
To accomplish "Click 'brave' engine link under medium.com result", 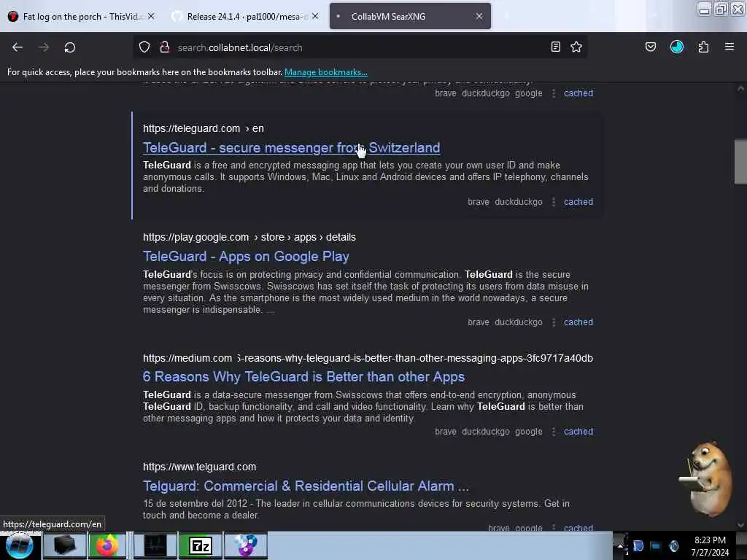I will (x=446, y=432).
